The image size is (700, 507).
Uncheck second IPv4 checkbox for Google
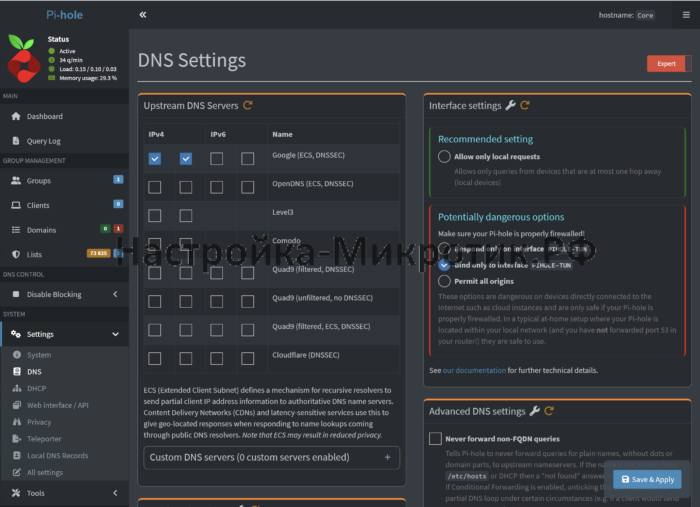click(x=186, y=158)
